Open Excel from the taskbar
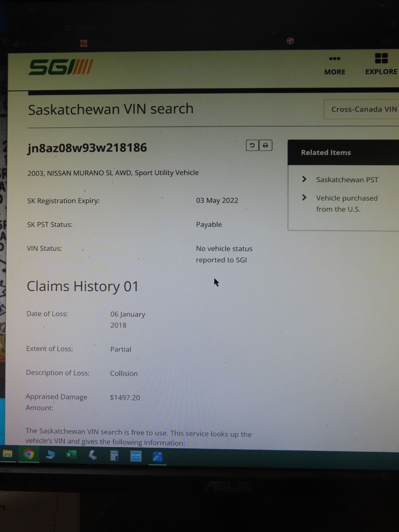This screenshot has height=532, width=399. pos(71,455)
